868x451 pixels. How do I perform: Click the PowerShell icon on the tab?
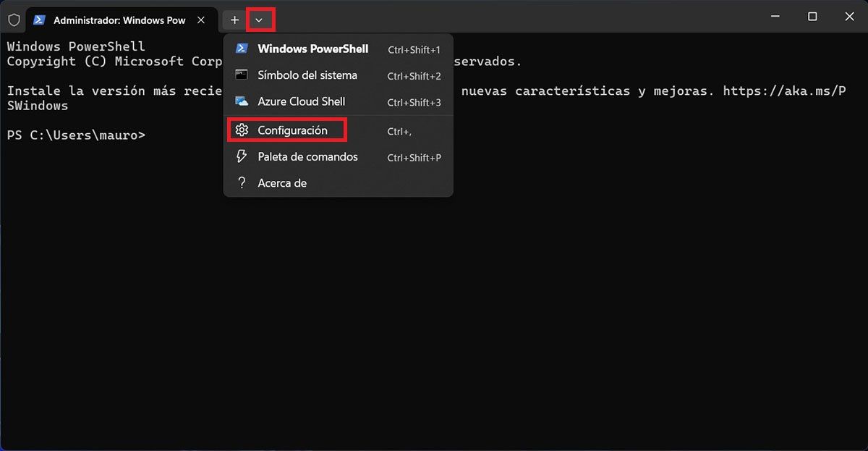40,20
